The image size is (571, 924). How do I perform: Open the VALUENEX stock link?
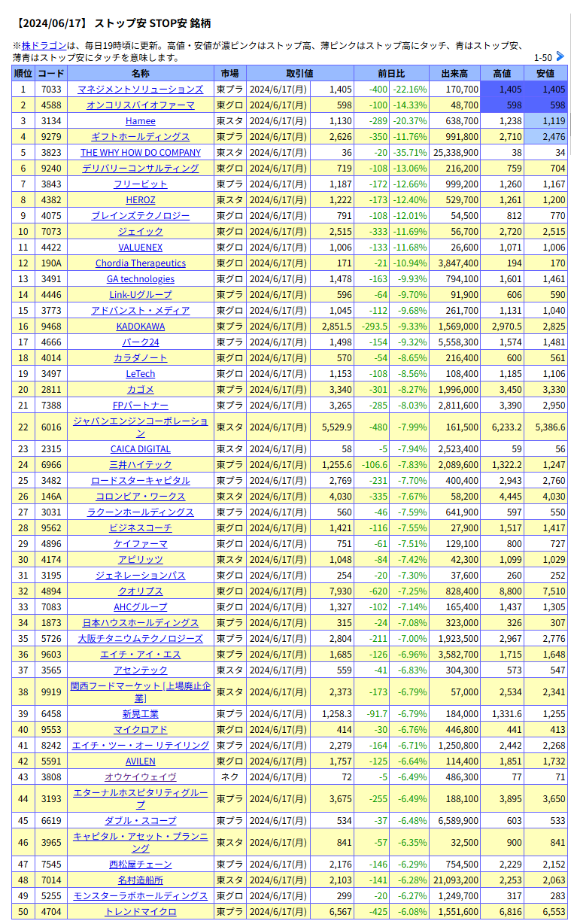[141, 247]
